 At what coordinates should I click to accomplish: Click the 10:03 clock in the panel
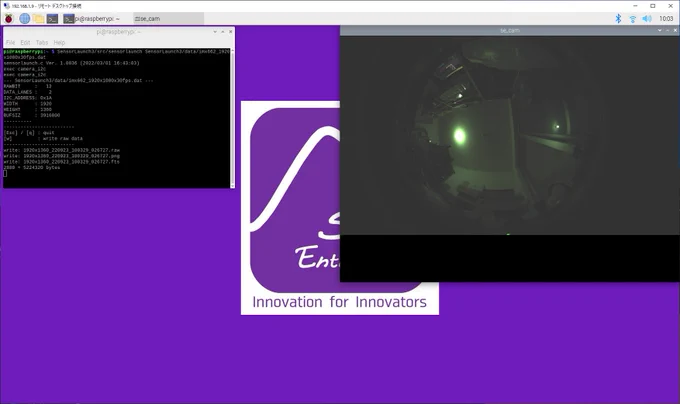point(666,19)
